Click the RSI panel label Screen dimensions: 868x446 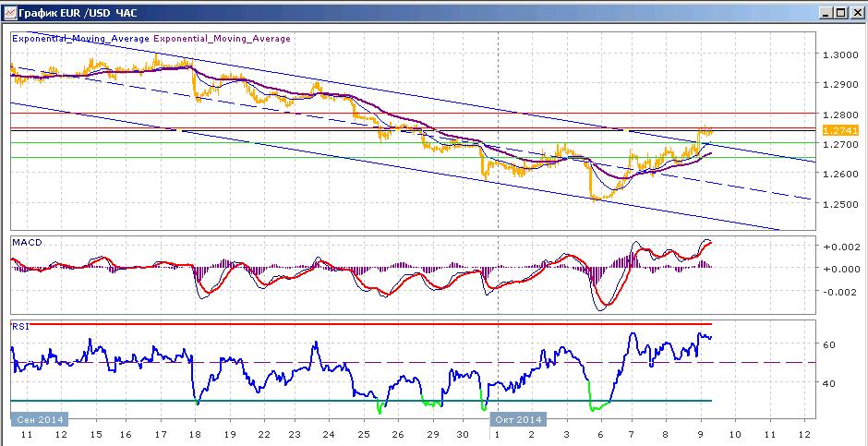(20, 327)
